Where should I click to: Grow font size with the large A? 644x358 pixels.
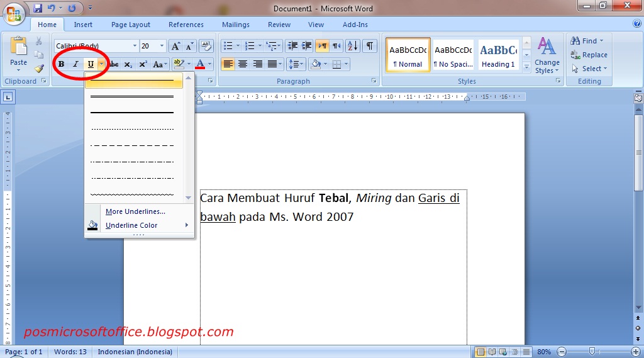(x=175, y=46)
